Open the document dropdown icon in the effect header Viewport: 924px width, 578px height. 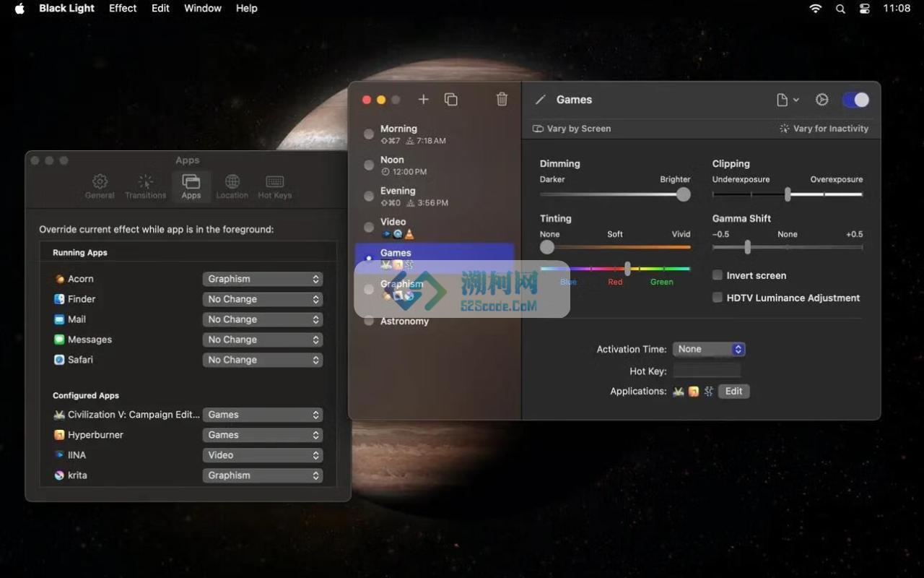(x=788, y=100)
